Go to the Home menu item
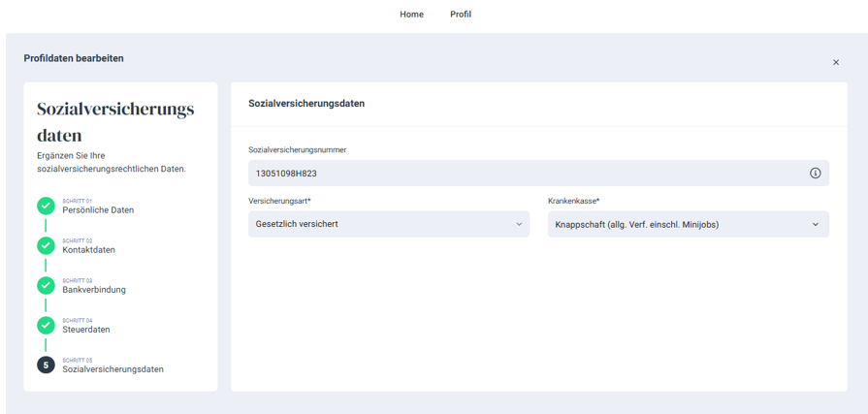The height and width of the screenshot is (414, 868). click(x=411, y=15)
